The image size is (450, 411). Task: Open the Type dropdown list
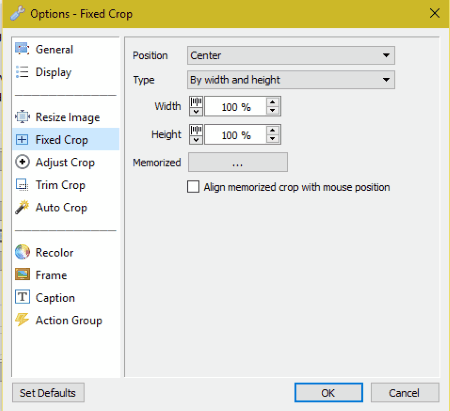[291, 80]
